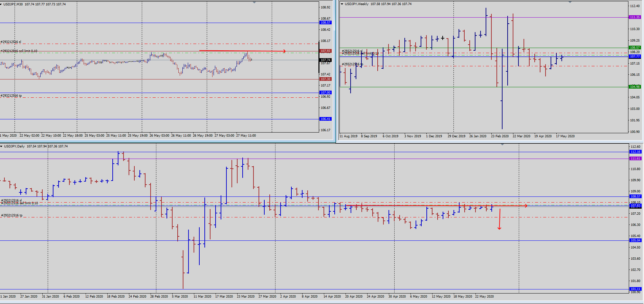Click the 23 Feb 2020 date label on Weekly chart
The width and height of the screenshot is (644, 304).
pos(500,136)
